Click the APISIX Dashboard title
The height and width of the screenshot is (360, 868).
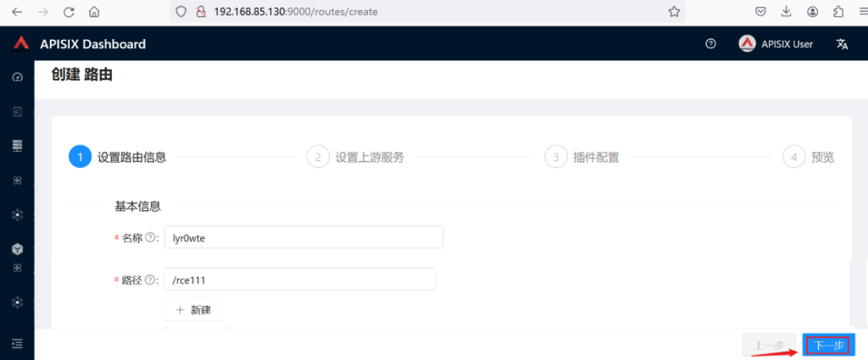(x=93, y=44)
